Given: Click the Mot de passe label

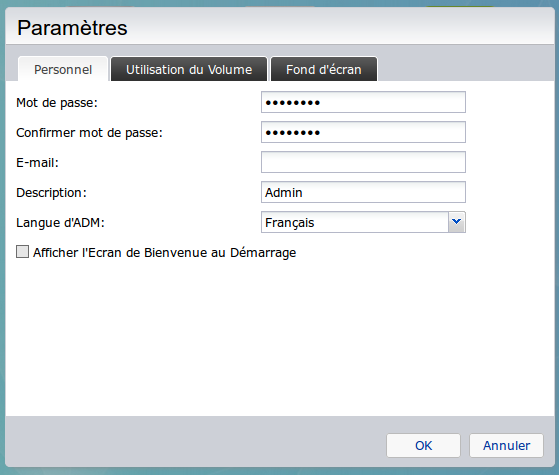Looking at the screenshot, I should 57,103.
